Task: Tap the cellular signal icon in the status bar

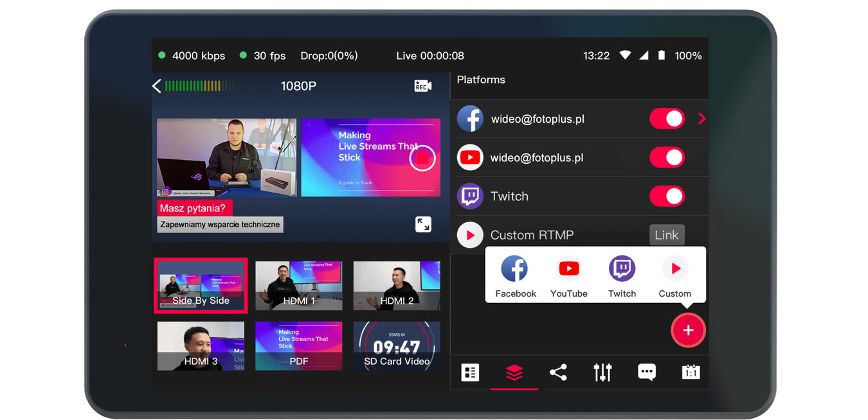Action: pyautogui.click(x=644, y=56)
